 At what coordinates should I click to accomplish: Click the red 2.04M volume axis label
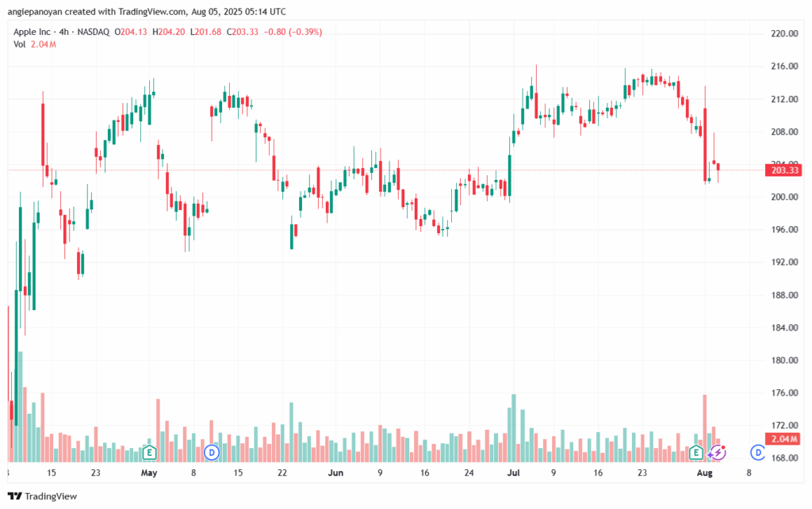(x=784, y=439)
